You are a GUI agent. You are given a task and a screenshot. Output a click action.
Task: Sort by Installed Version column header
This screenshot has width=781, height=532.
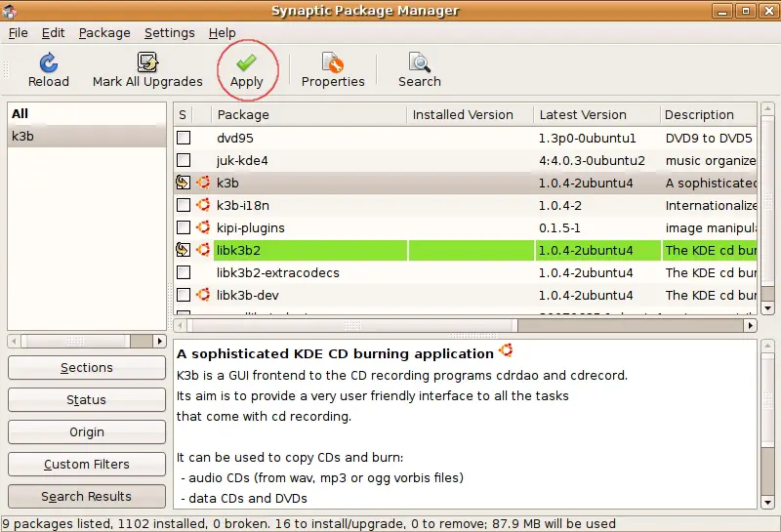tap(470, 114)
